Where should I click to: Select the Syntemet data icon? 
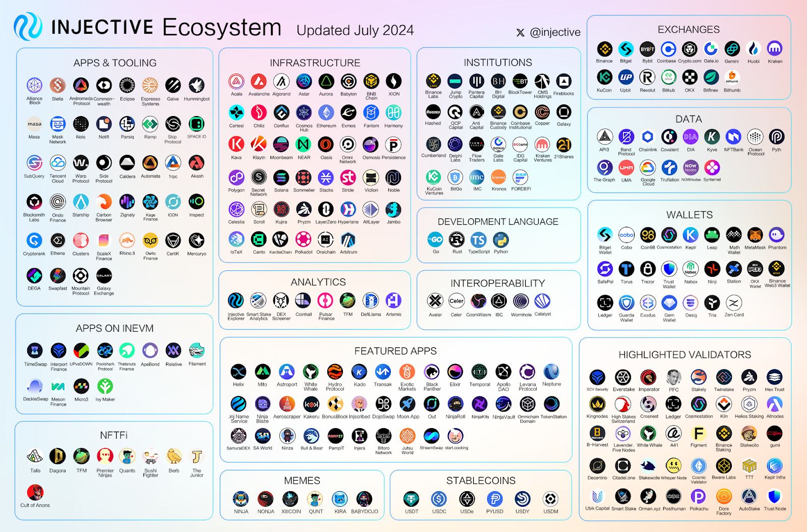click(x=712, y=167)
